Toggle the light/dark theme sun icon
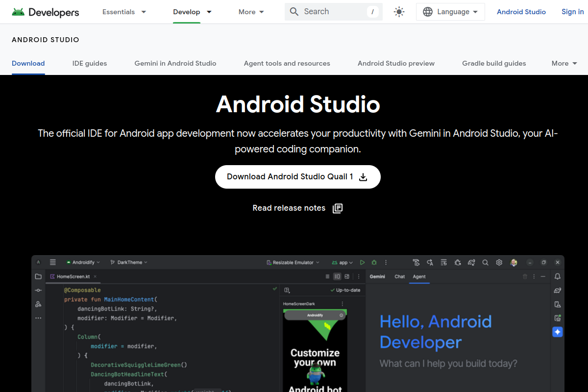This screenshot has width=588, height=392. pos(399,12)
